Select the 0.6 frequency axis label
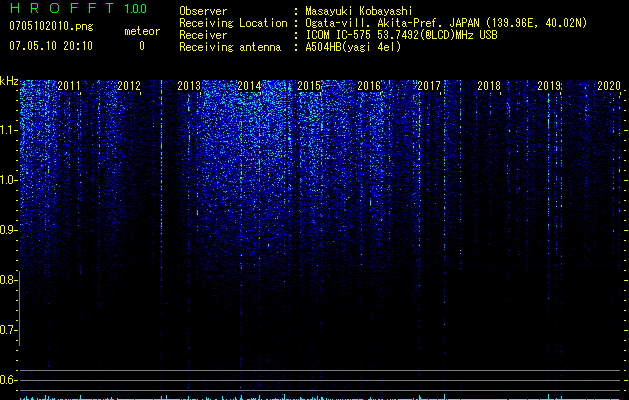 pos(8,380)
